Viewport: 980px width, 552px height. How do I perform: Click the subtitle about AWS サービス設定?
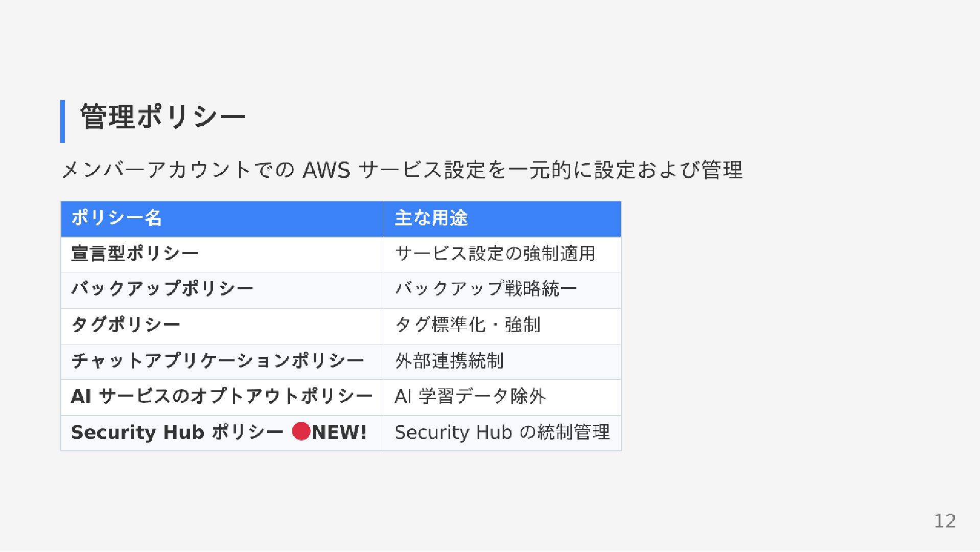coord(402,170)
